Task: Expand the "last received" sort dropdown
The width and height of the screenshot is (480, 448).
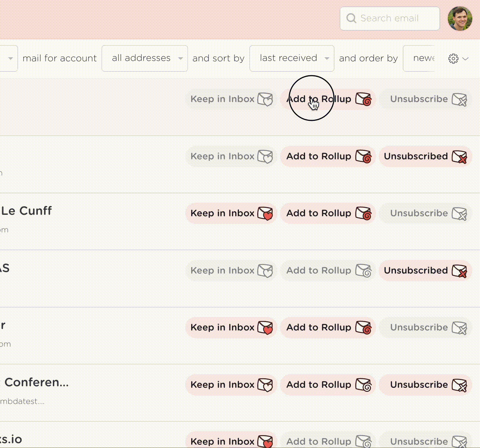Action: pyautogui.click(x=291, y=58)
